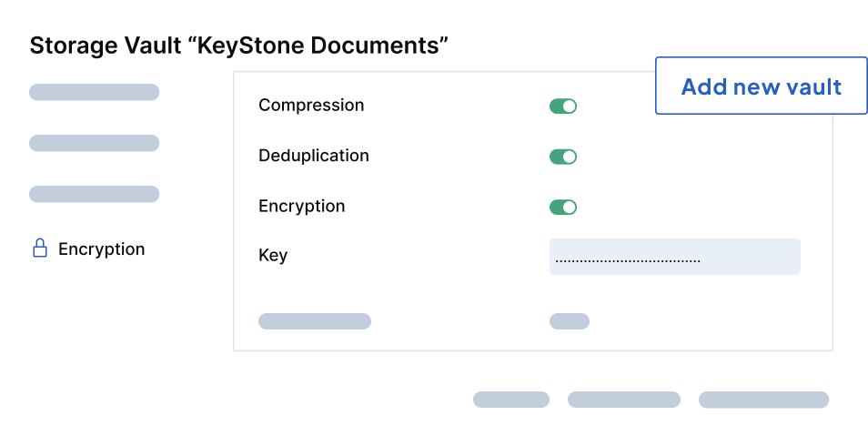Click the widest gray placeholder button ending the footer row

pos(764,400)
